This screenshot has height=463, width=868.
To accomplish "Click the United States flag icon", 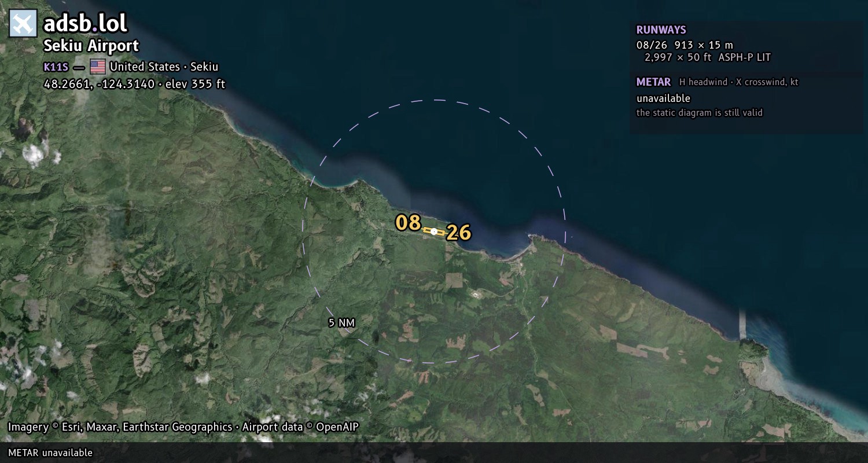I will tap(98, 67).
